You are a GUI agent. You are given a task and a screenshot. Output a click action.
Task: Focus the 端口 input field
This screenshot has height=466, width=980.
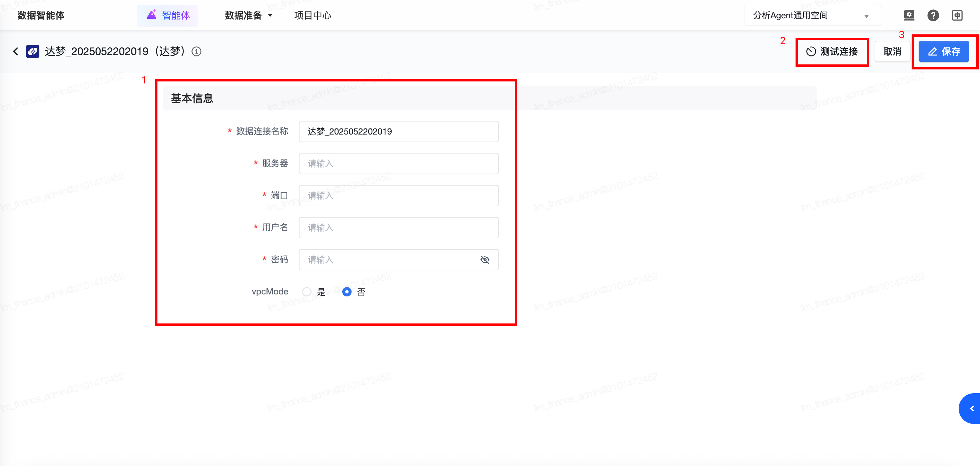coord(399,195)
